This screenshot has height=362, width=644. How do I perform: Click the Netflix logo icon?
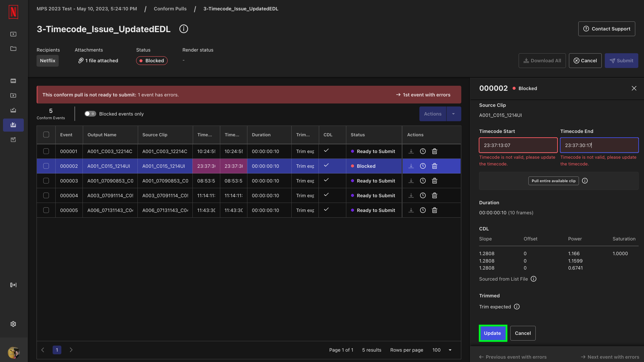click(x=13, y=12)
